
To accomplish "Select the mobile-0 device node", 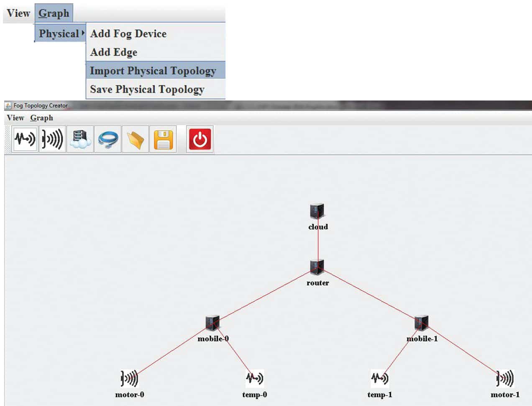I will (212, 323).
